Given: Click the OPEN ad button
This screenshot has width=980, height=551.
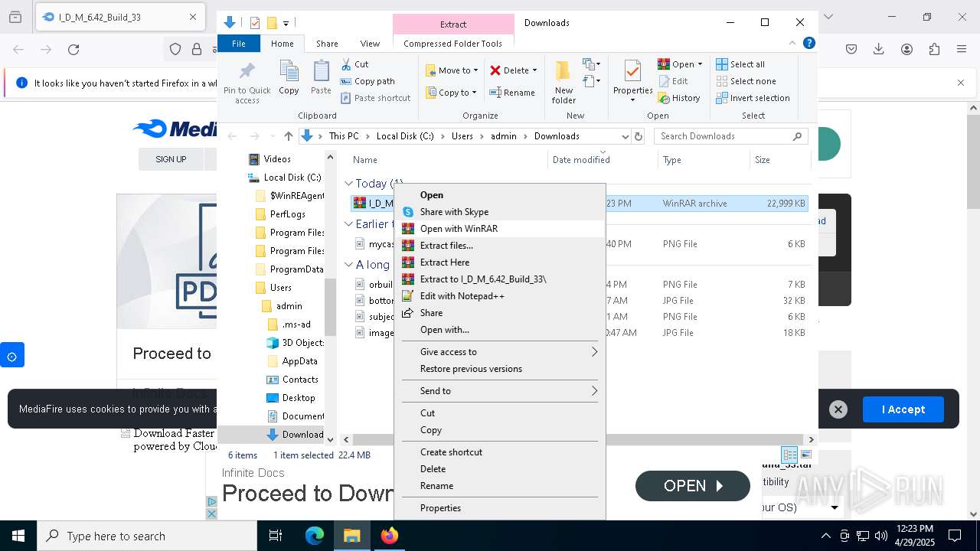Looking at the screenshot, I should coord(693,486).
